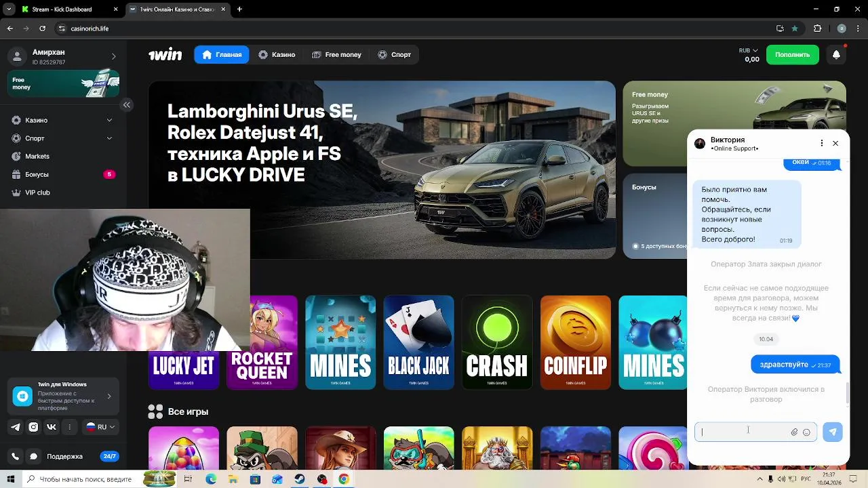Open the notifications bell

(836, 55)
